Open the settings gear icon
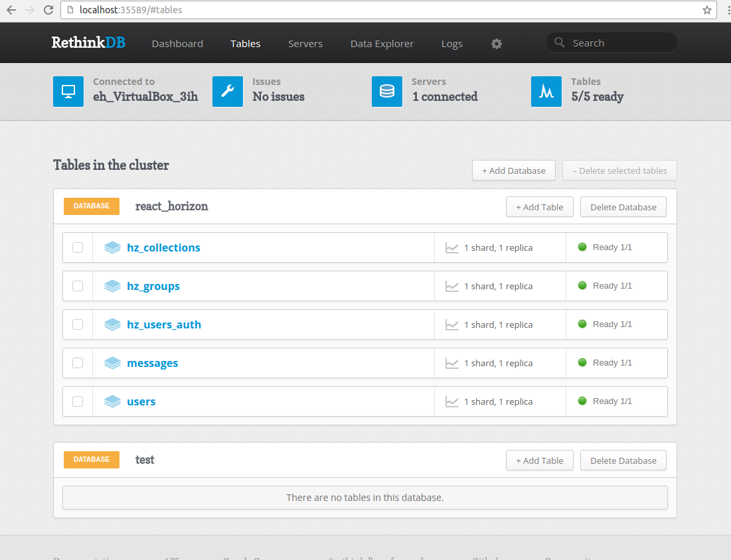This screenshot has width=731, height=560. 497,44
